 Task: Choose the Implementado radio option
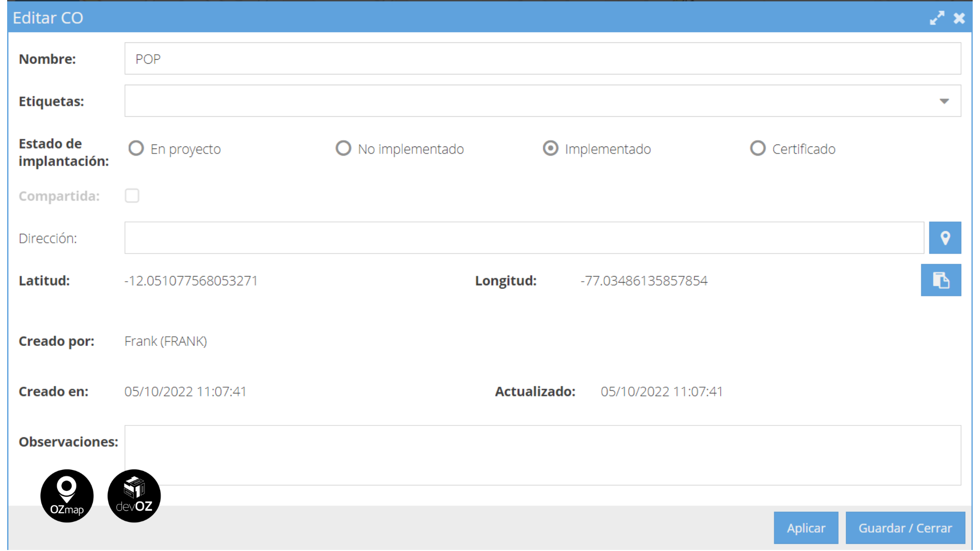[x=551, y=148]
